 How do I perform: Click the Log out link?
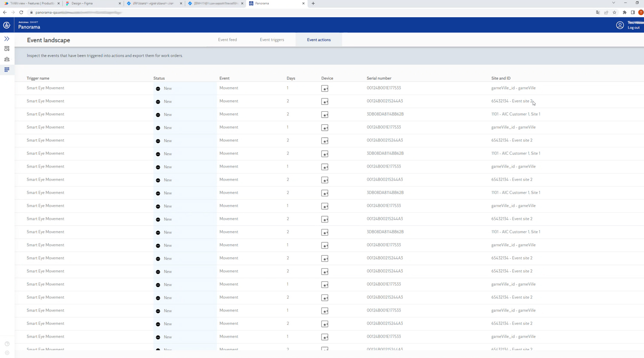point(634,28)
